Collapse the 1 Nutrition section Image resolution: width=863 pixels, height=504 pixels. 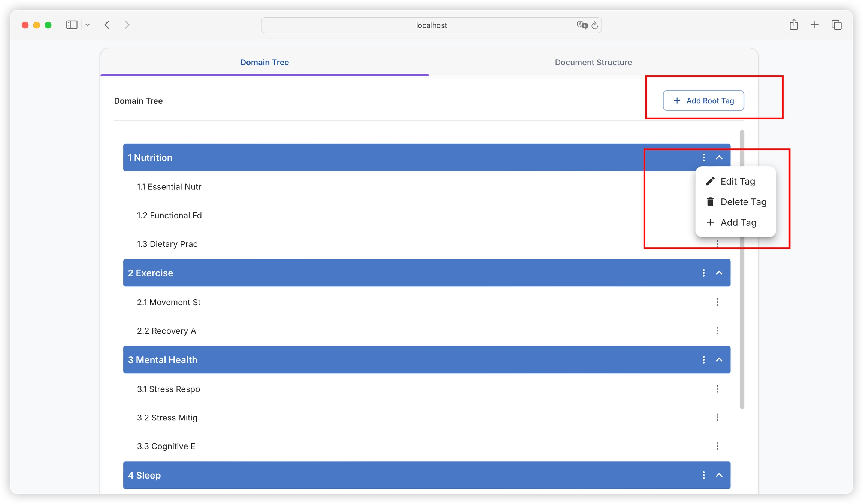(x=719, y=158)
